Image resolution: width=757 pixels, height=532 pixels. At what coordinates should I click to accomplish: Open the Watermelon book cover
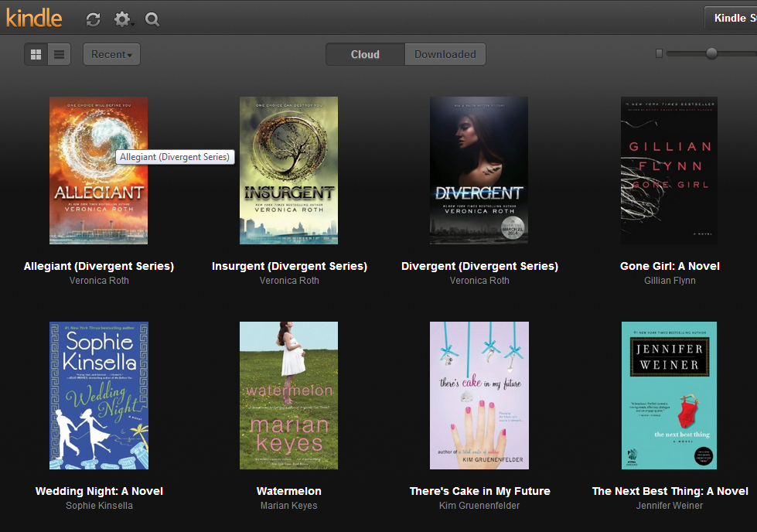[288, 395]
